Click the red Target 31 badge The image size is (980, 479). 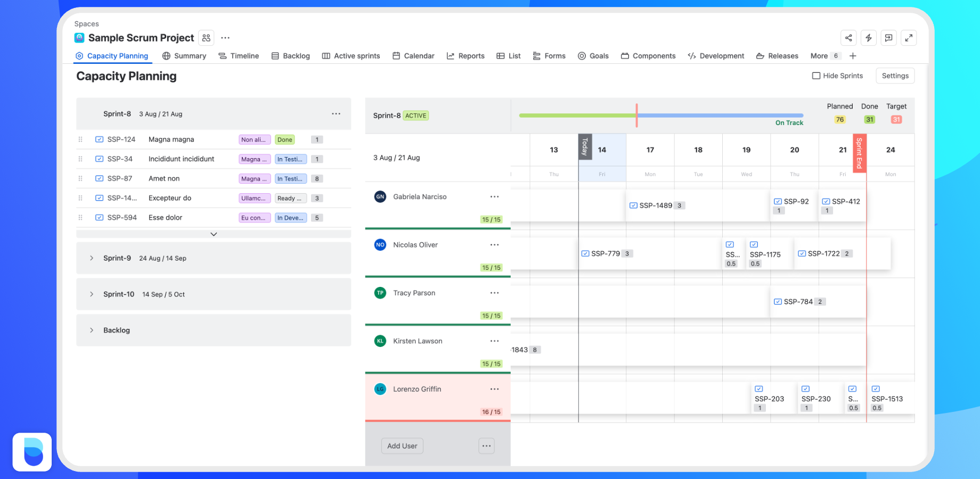896,120
